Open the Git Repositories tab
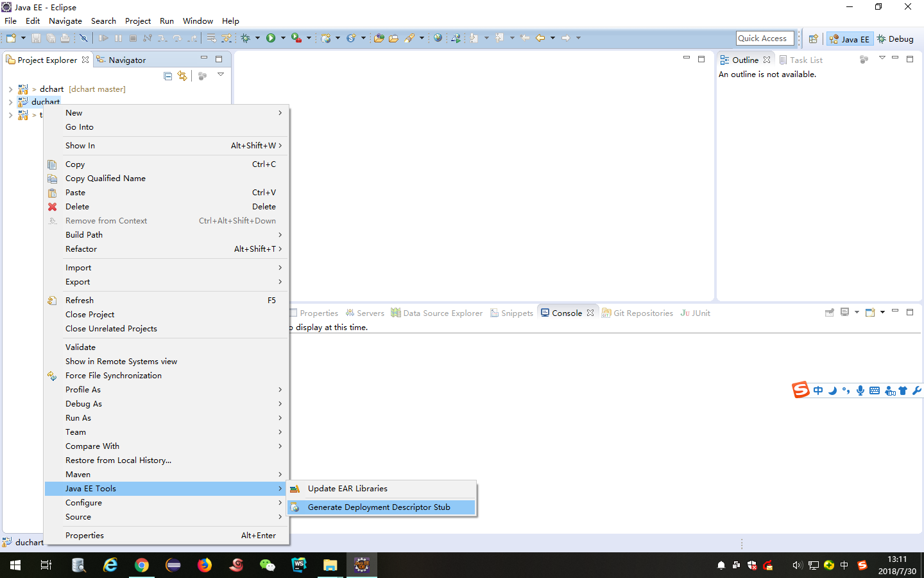Viewport: 924px width, 578px height. 637,313
